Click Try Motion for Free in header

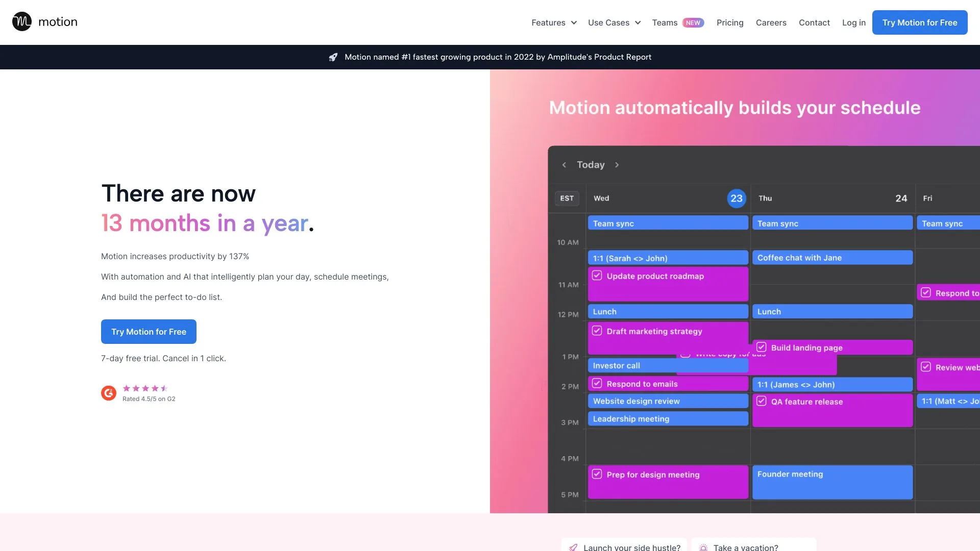click(920, 22)
